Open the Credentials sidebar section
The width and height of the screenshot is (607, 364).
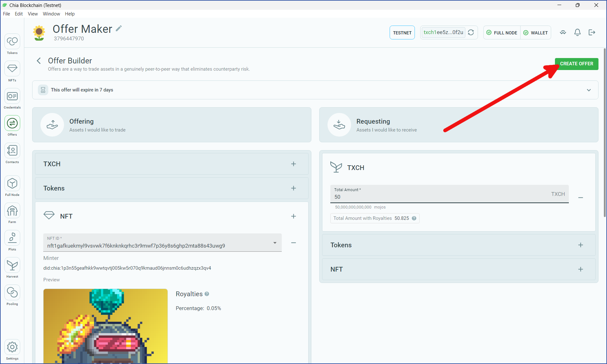12,99
